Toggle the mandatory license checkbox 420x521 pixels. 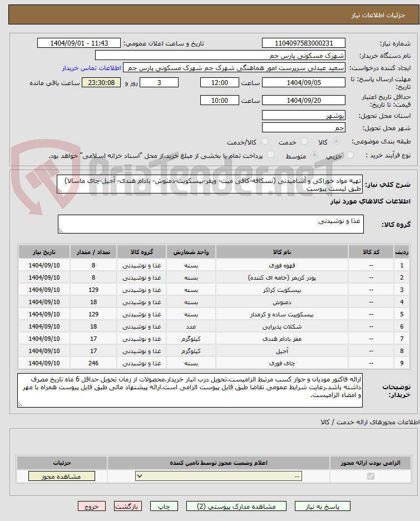[x=370, y=477]
